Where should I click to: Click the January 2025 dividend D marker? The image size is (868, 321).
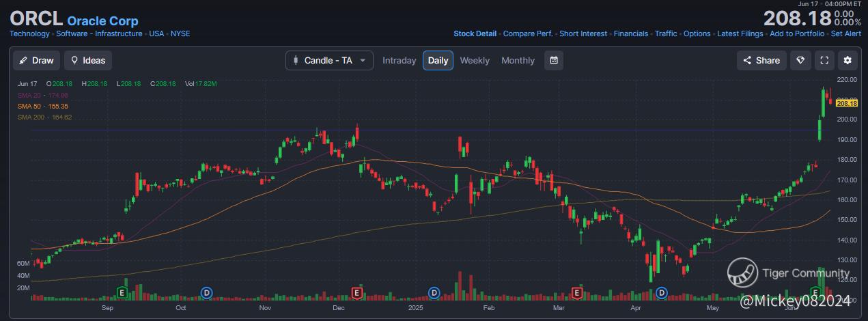pos(434,292)
